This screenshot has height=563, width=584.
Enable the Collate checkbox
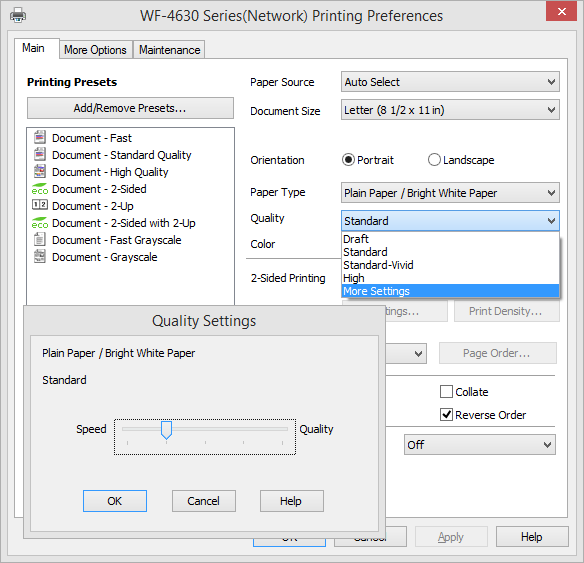click(x=446, y=392)
